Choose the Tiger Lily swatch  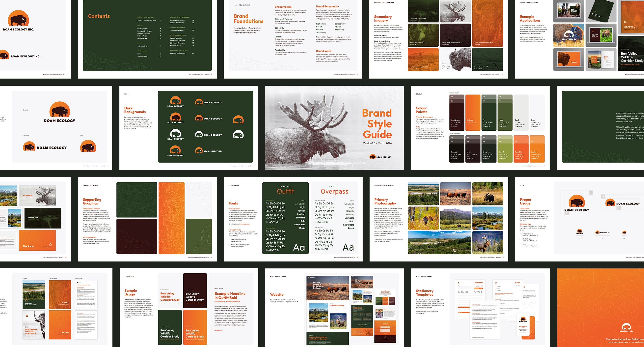(521, 149)
